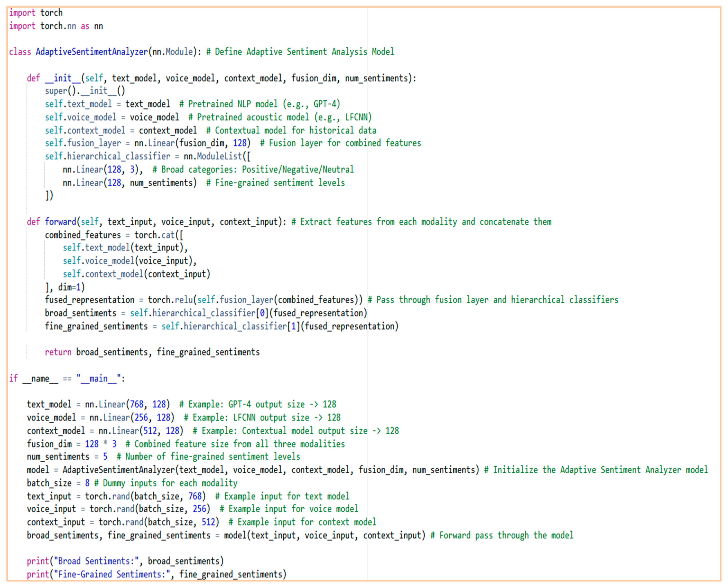Click the 'Broad Sentiments:' print string
This screenshot has width=728, height=588.
(x=96, y=561)
